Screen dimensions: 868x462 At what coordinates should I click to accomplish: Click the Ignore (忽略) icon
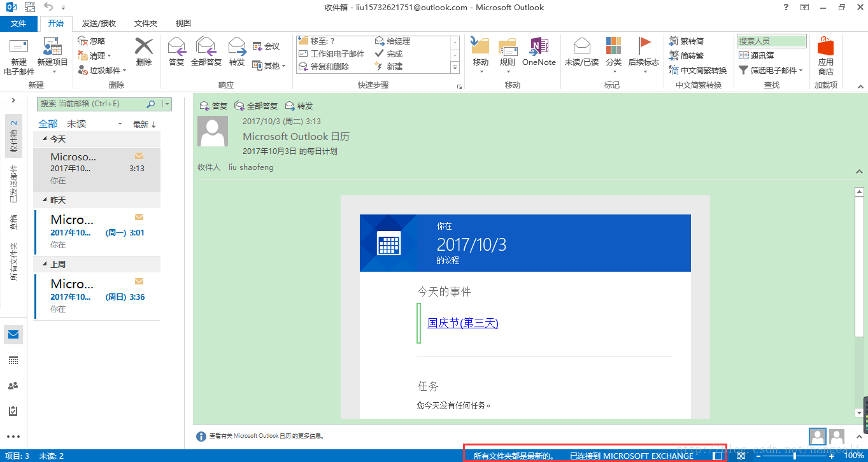pos(83,40)
